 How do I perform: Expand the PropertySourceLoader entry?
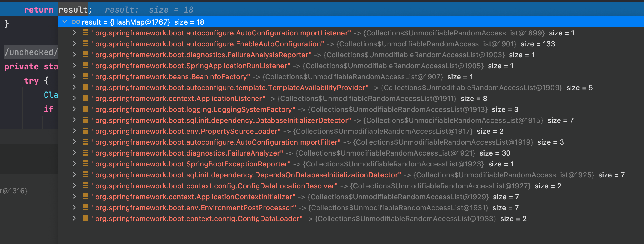point(74,131)
